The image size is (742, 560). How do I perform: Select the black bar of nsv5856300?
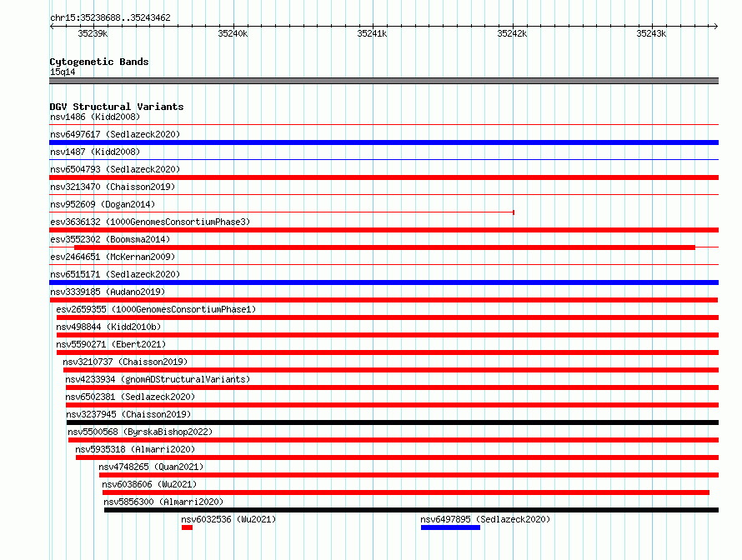[411, 510]
